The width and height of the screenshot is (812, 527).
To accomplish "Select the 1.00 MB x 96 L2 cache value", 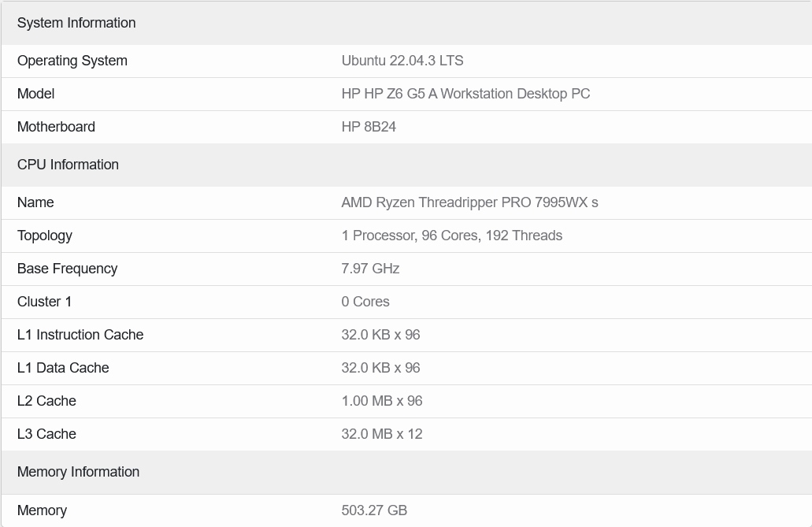I will [382, 401].
